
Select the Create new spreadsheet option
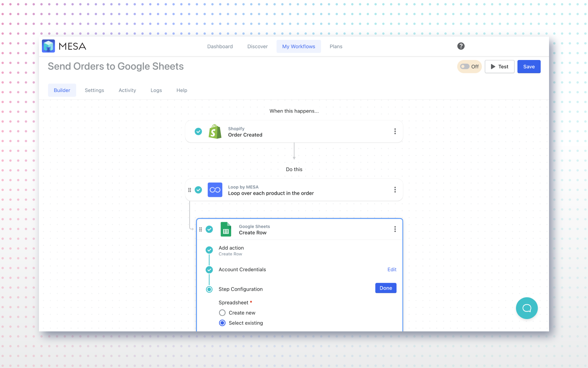[x=222, y=313]
